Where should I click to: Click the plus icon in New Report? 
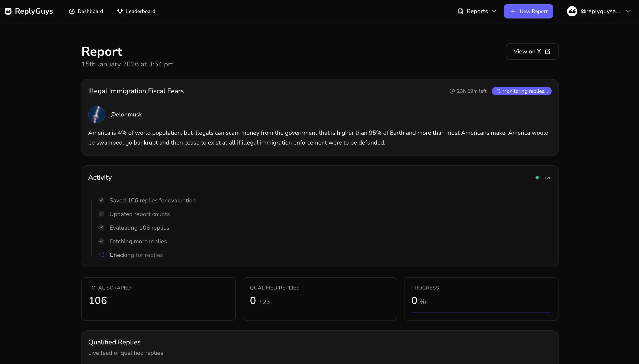pos(513,11)
